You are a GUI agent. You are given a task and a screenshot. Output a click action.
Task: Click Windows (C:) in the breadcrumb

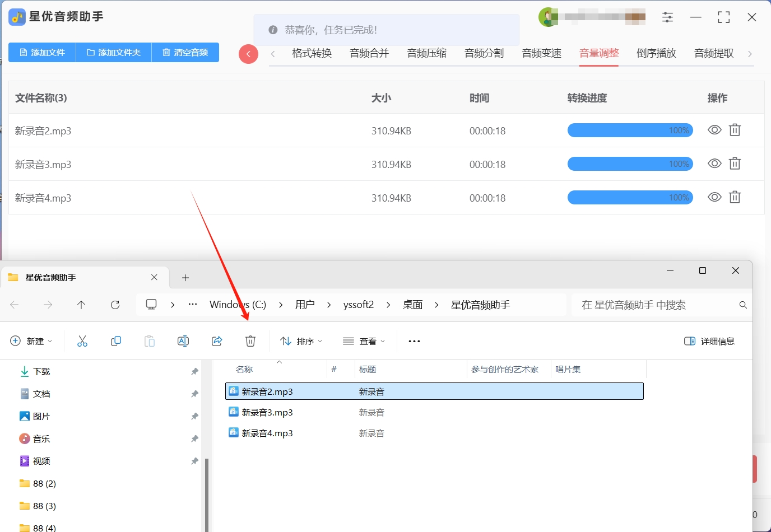coord(238,305)
